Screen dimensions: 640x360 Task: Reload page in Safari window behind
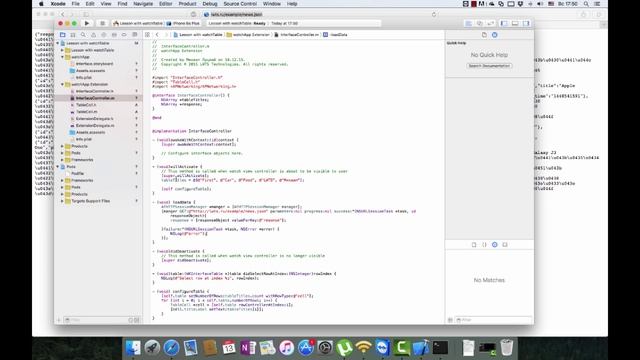coord(434,14)
